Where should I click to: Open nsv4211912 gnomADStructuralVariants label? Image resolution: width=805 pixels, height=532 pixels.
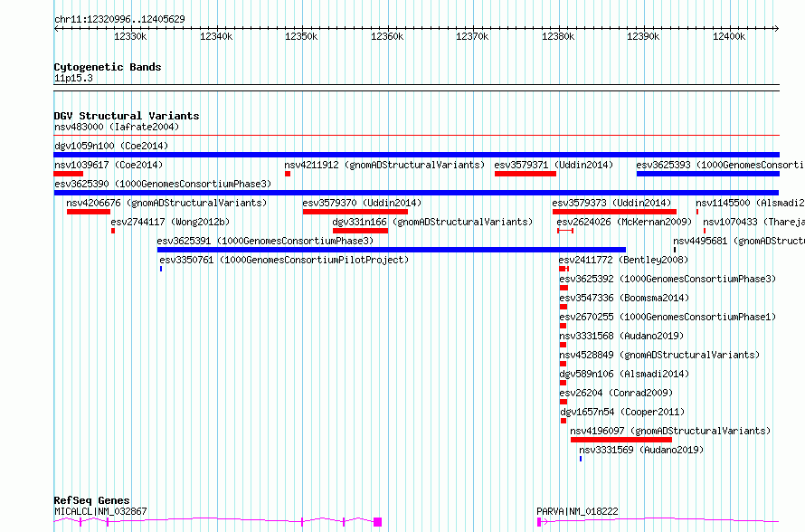(384, 165)
